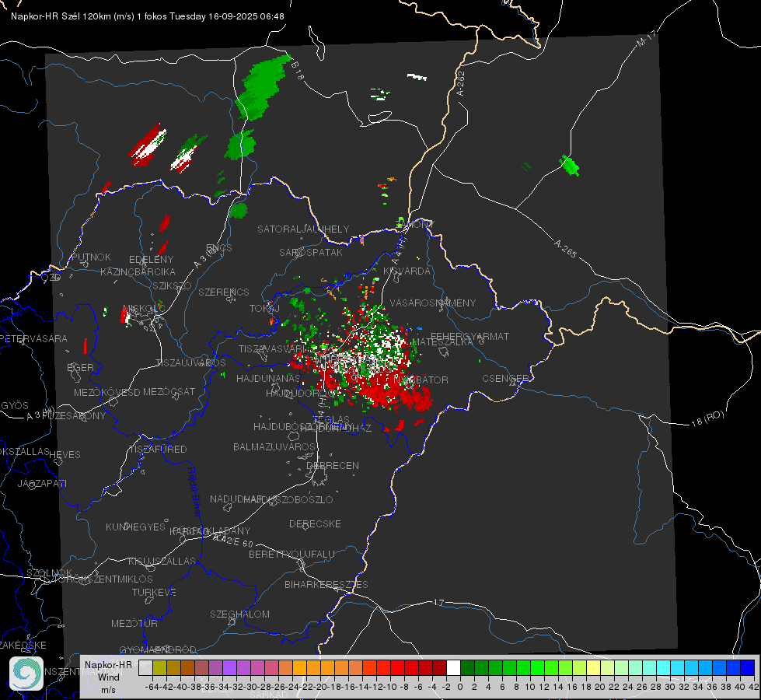Screen dimensions: 761x700
Task: Click the PUTNOK town label
Action: 91,257
